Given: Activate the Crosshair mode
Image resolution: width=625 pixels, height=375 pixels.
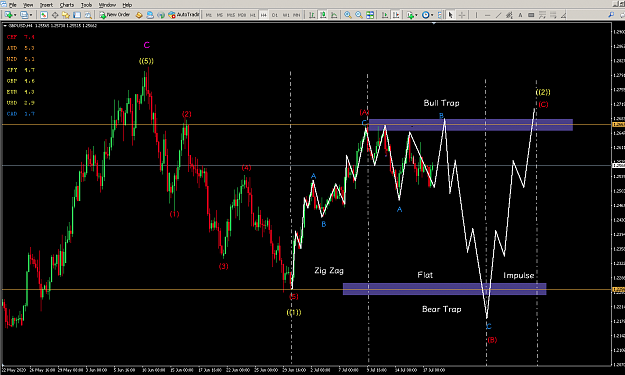Looking at the screenshot, I should (x=462, y=15).
